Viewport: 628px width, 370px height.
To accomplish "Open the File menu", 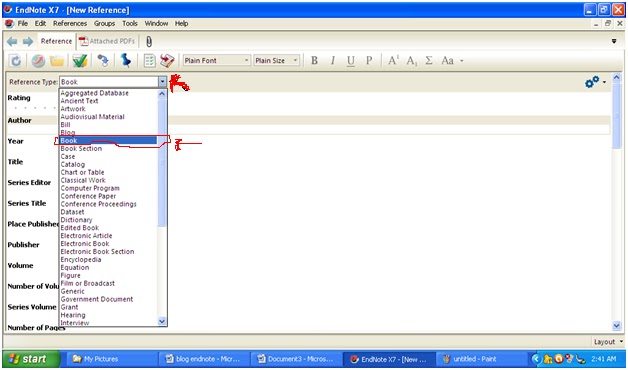I will (23, 24).
